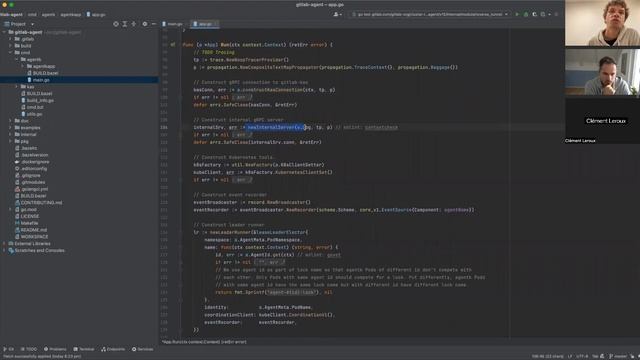
Task: Open LICENSE file in project tree
Action: [30, 216]
